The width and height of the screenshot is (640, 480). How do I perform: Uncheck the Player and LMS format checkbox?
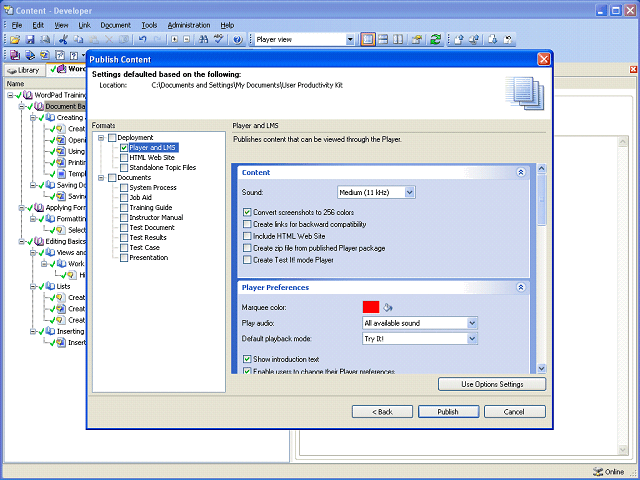point(124,148)
